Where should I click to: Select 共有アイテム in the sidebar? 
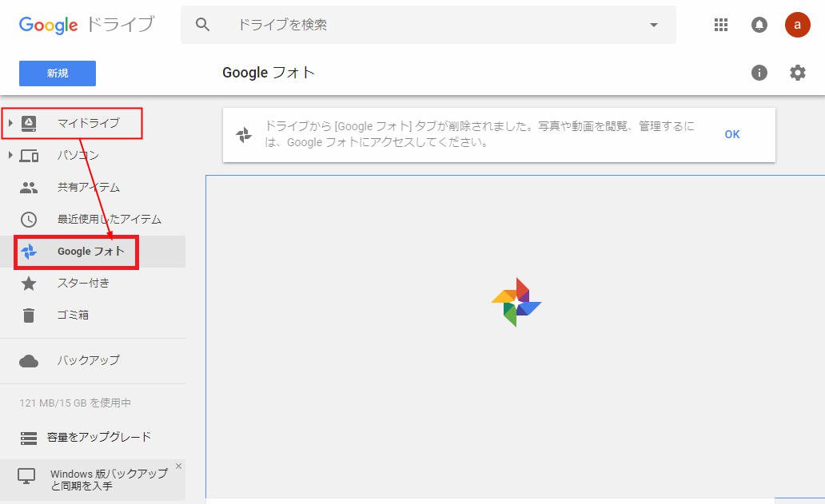(89, 188)
